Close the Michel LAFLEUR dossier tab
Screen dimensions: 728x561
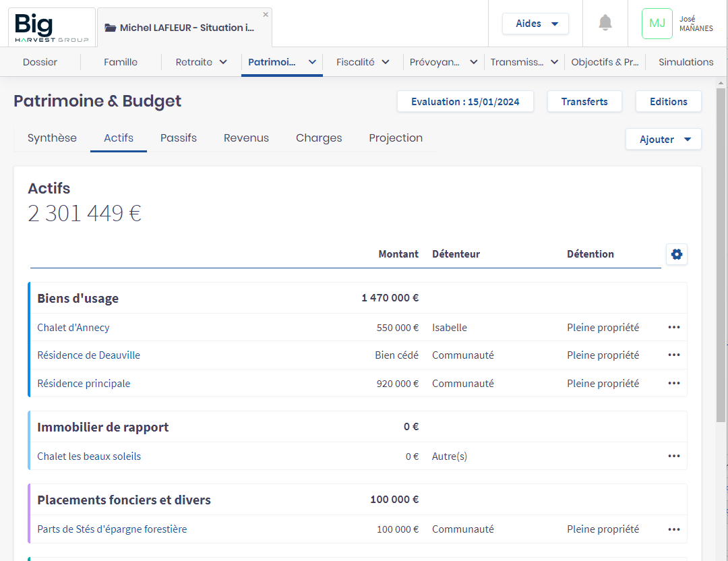pyautogui.click(x=266, y=14)
